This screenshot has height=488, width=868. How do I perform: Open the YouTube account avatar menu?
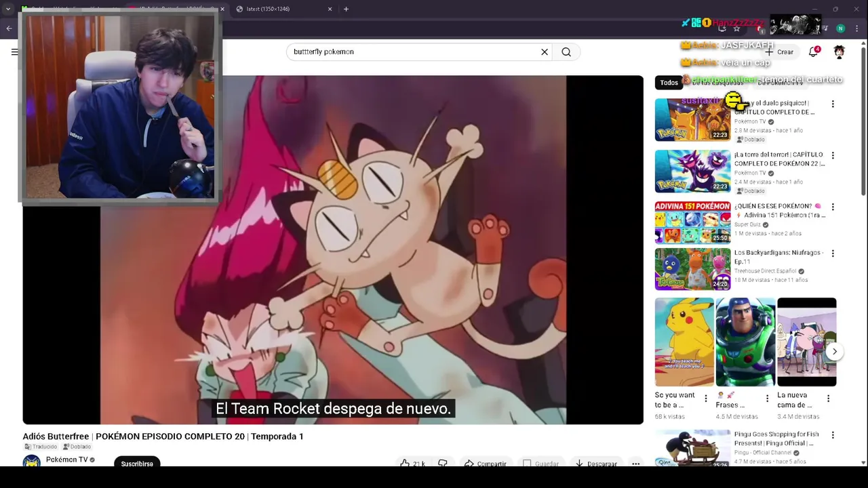pos(840,52)
